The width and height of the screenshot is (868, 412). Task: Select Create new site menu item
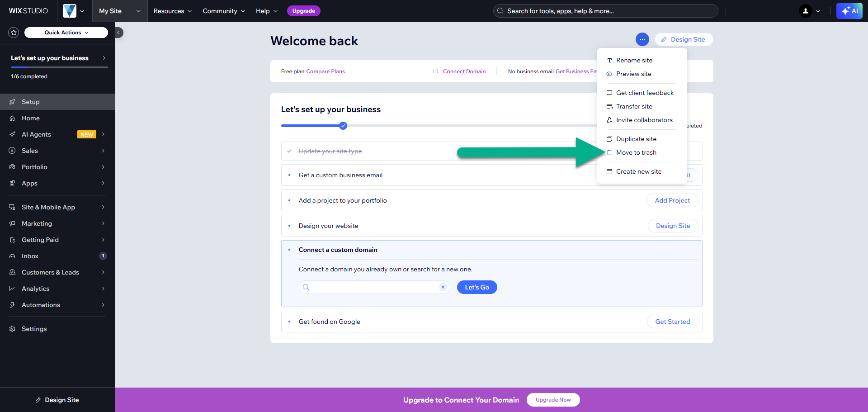[x=642, y=171]
